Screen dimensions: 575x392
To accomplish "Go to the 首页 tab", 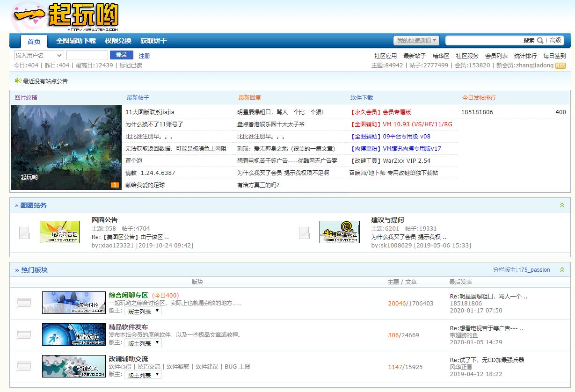I will point(34,41).
